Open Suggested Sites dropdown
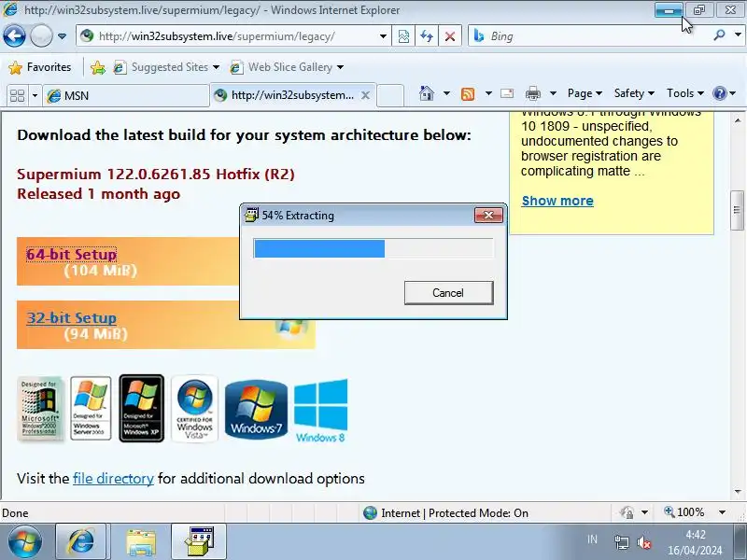747x560 pixels. pos(166,67)
